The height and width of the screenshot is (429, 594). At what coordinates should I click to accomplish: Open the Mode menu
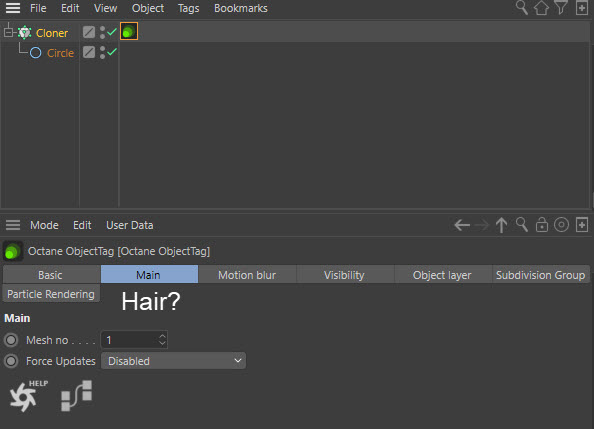pos(44,225)
